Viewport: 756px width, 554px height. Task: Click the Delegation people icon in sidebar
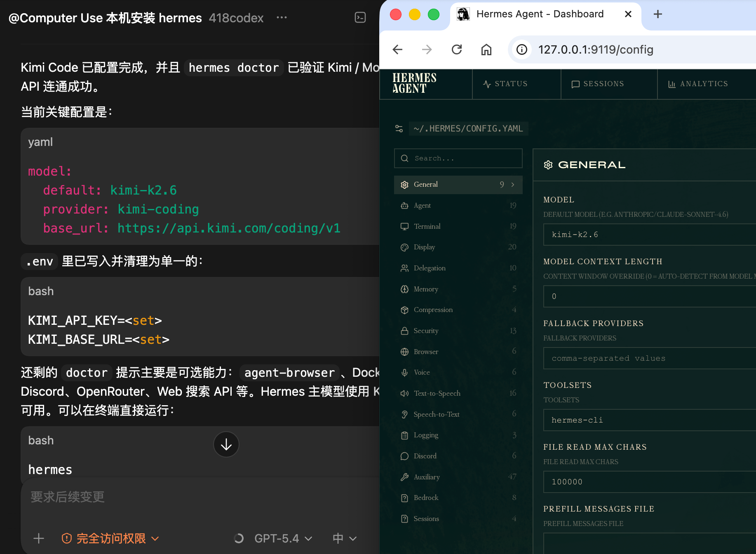point(404,268)
